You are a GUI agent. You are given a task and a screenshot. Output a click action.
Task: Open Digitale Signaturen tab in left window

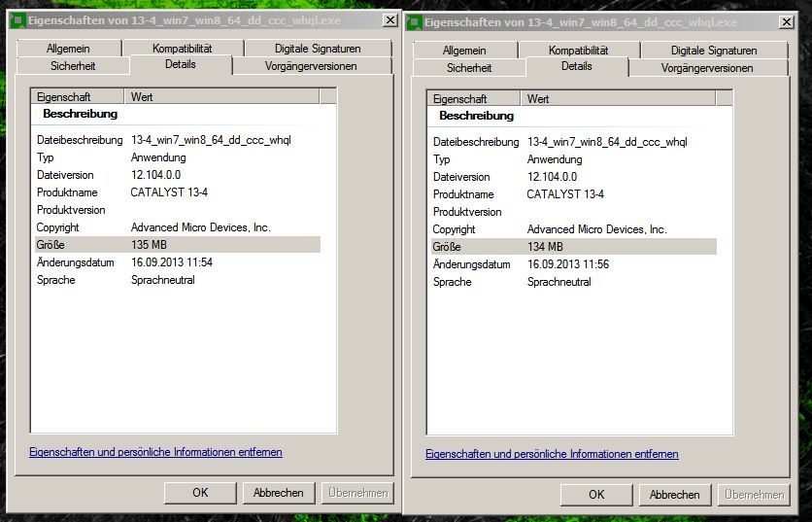tap(318, 49)
